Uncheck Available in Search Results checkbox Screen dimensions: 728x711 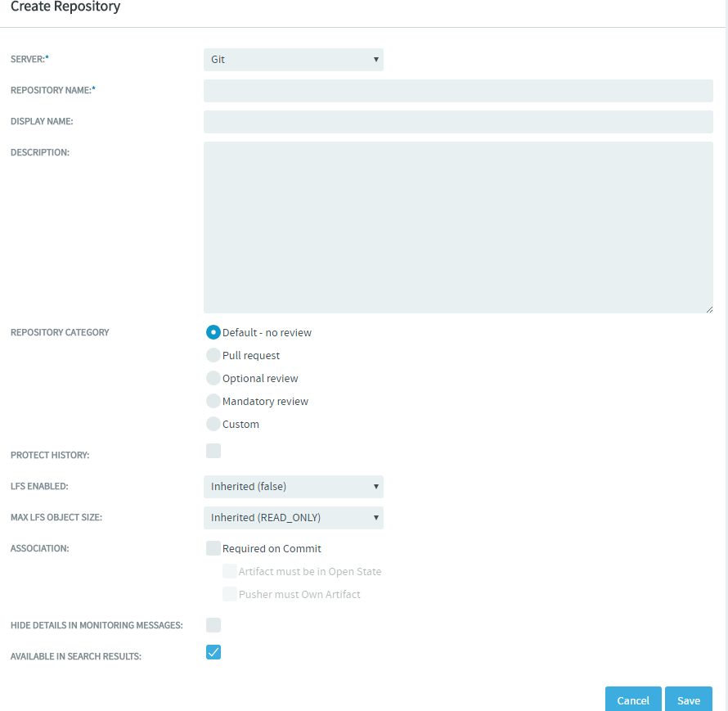(213, 652)
